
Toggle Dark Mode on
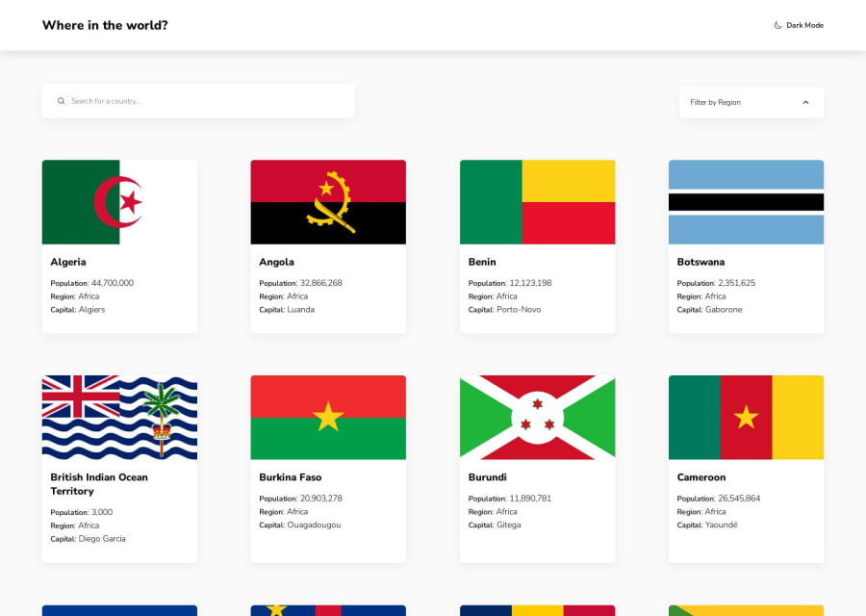coord(799,25)
